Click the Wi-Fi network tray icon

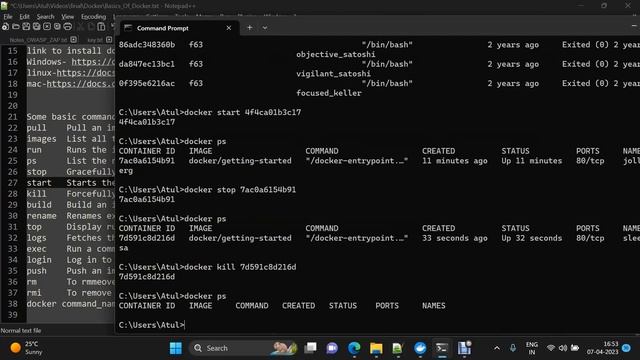coord(551,348)
